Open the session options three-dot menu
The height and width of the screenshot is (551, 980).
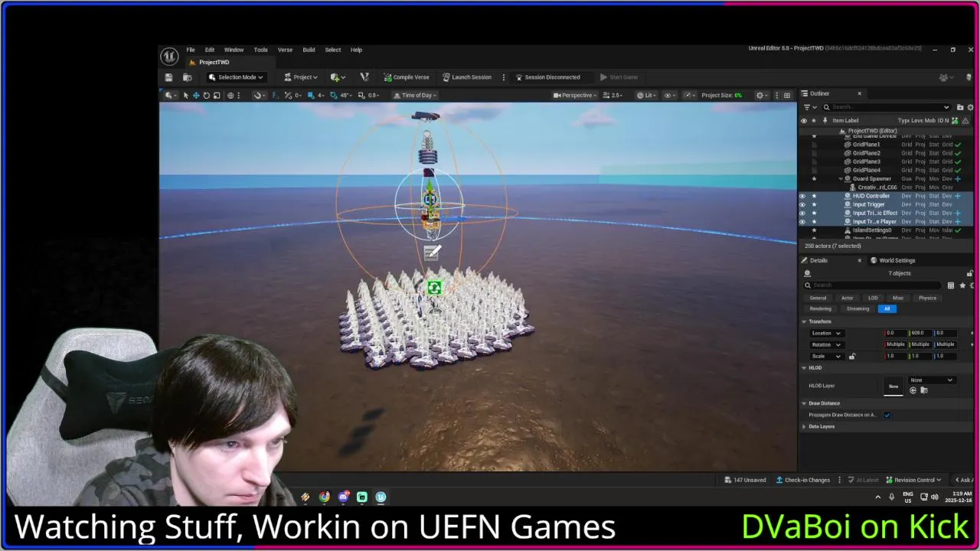tap(503, 77)
